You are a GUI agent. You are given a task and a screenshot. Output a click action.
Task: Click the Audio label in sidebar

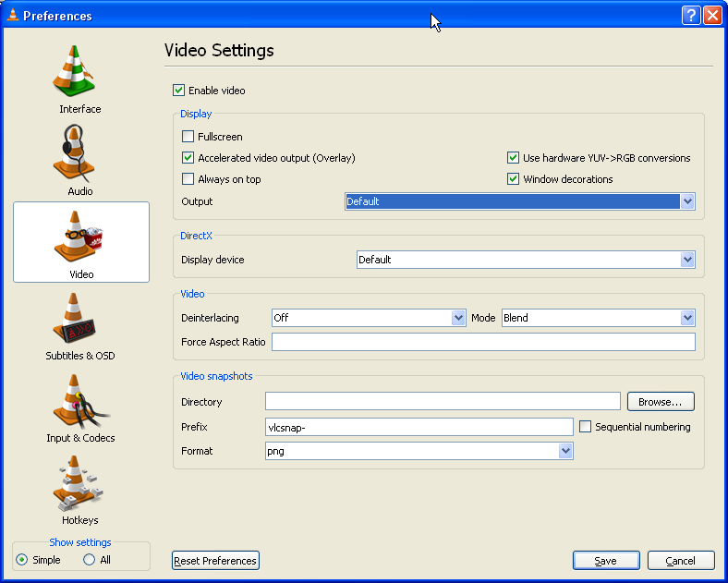(79, 191)
